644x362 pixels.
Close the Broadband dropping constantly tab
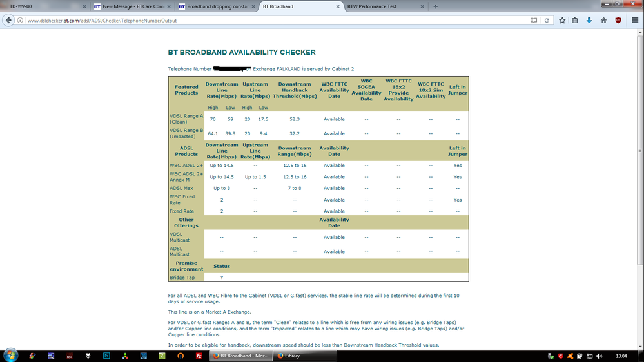point(253,6)
